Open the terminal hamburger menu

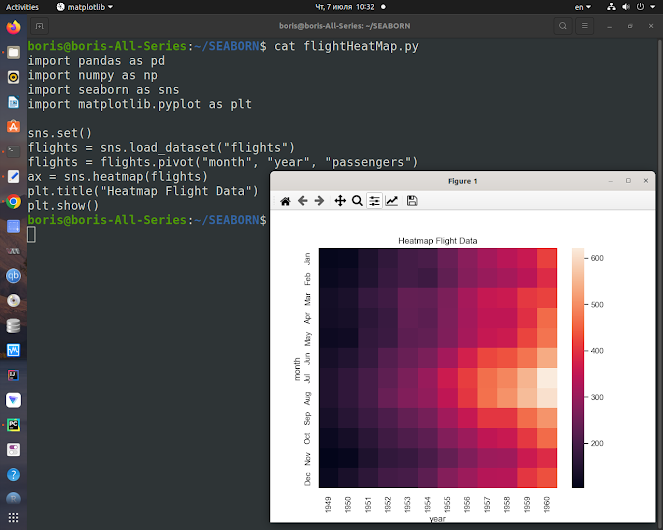click(x=585, y=26)
